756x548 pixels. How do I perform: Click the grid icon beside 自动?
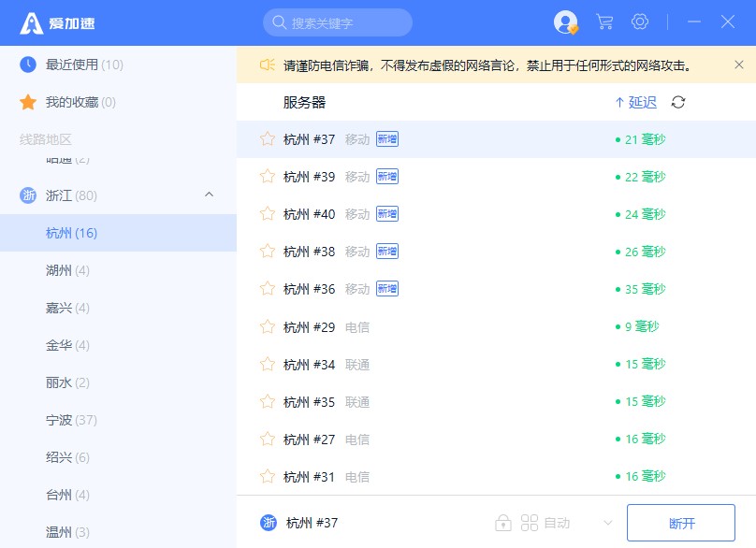(530, 523)
